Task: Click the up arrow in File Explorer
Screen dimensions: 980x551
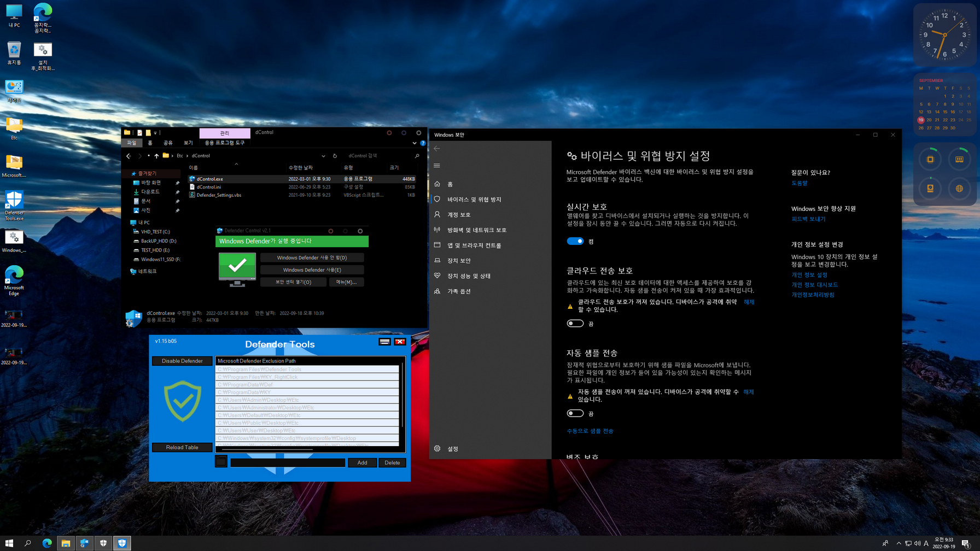Action: (156, 156)
